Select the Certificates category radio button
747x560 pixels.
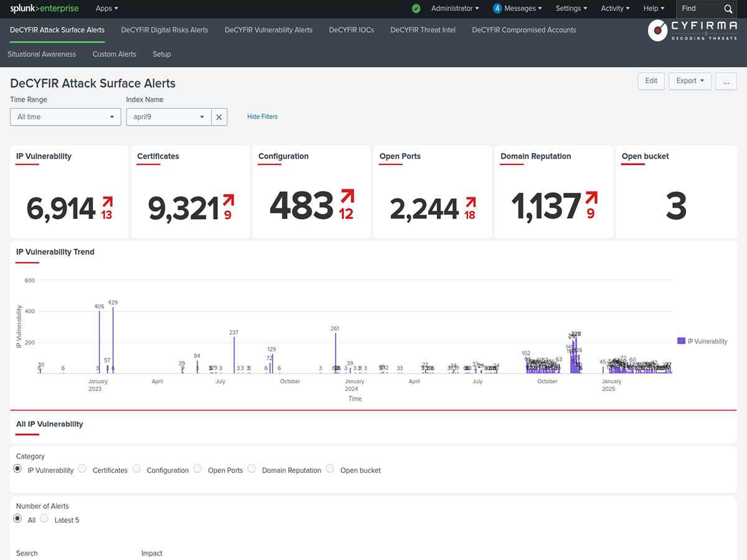coord(82,469)
